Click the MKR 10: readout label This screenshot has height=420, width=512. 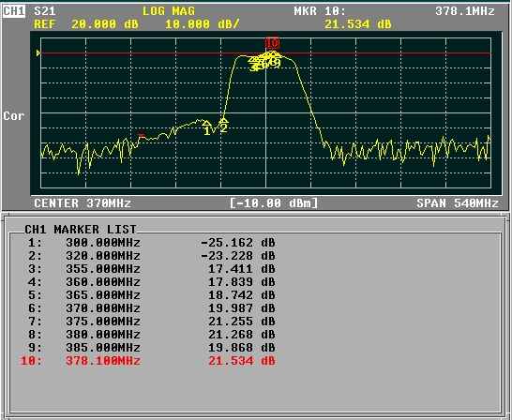pos(320,11)
